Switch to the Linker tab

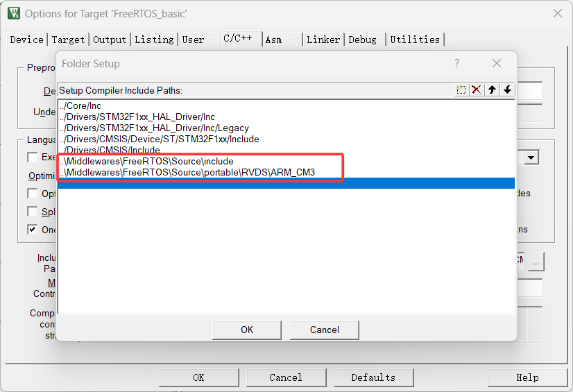tap(323, 40)
